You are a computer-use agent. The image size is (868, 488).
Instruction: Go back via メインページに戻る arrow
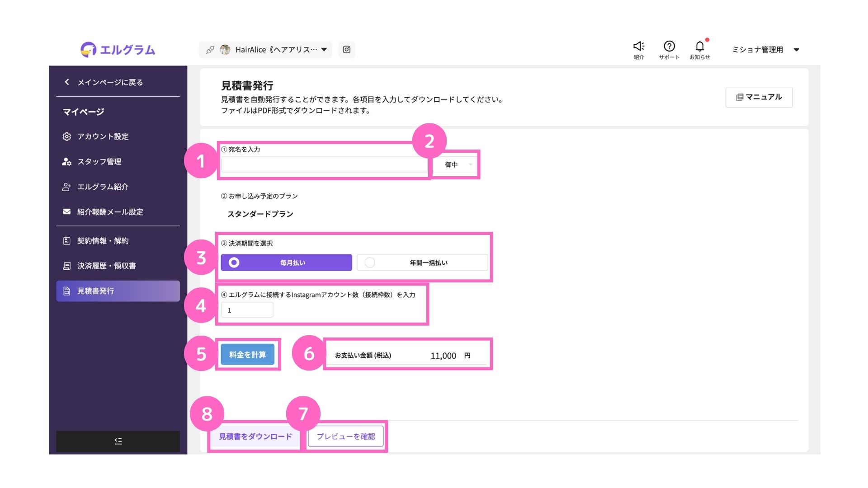[x=67, y=82]
